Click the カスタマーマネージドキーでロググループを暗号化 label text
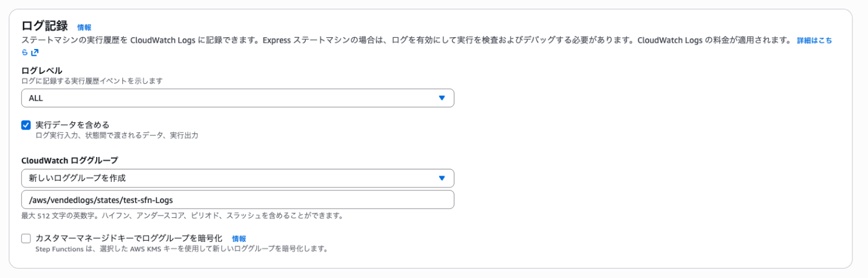This screenshot has width=868, height=278. pyautogui.click(x=128, y=238)
